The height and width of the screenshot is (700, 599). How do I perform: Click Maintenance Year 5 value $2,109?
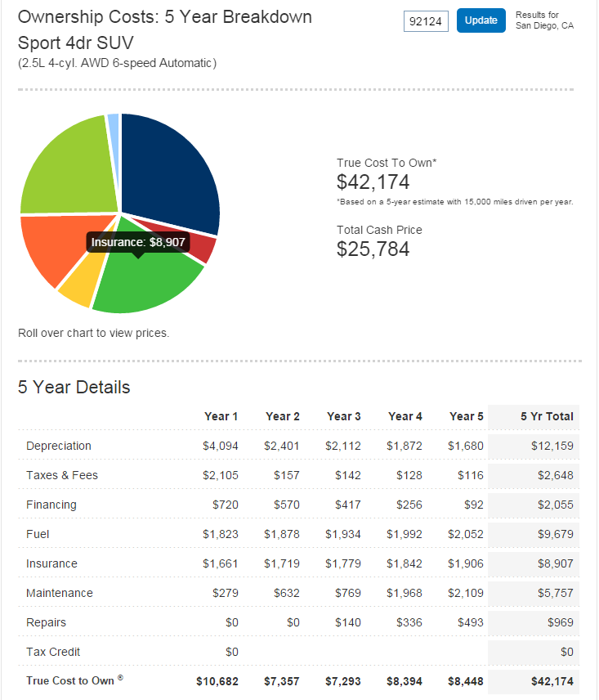pyautogui.click(x=466, y=594)
